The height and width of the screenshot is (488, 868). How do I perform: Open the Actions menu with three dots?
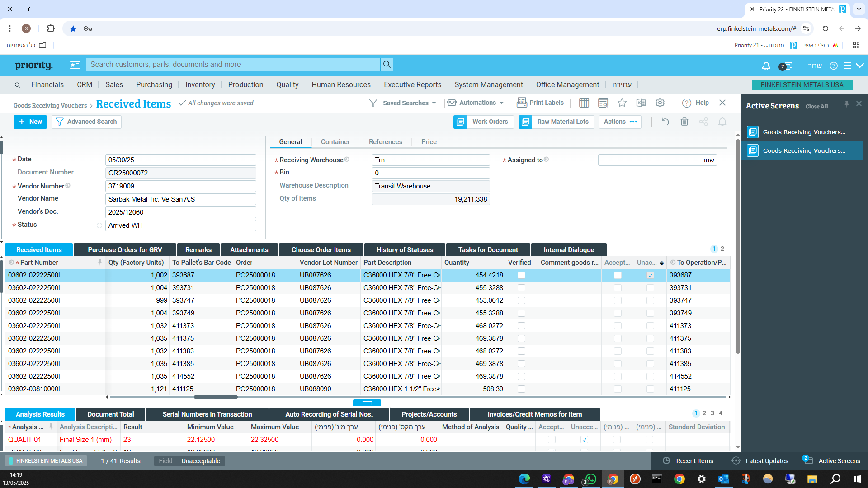pyautogui.click(x=620, y=122)
